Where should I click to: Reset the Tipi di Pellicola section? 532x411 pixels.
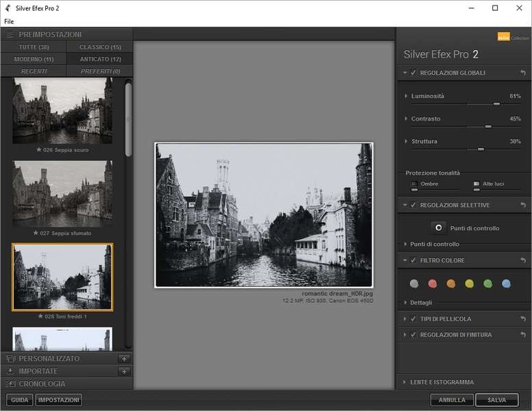tap(523, 319)
